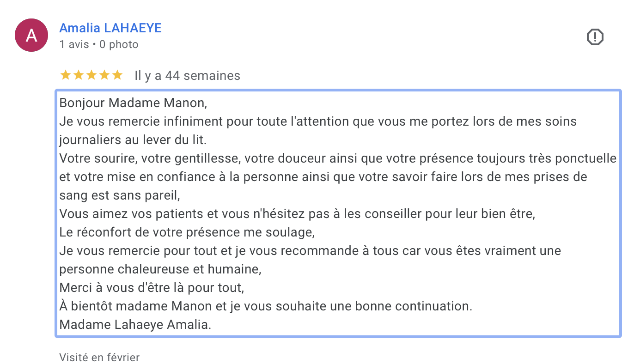Click the "Il y a 44 semaines" timestamp
The width and height of the screenshot is (634, 364).
click(x=187, y=75)
